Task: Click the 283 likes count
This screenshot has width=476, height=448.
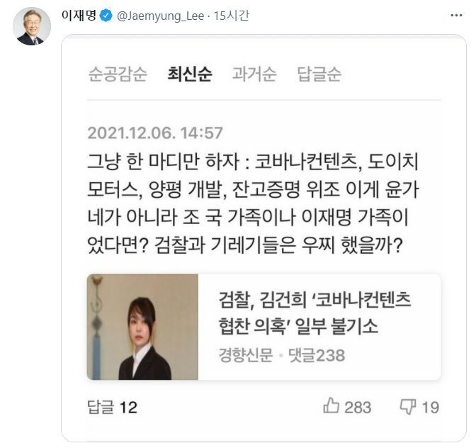Action: tap(358, 408)
